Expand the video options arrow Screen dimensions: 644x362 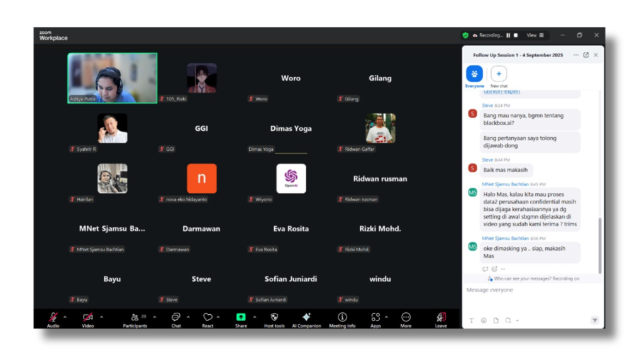[x=101, y=317]
